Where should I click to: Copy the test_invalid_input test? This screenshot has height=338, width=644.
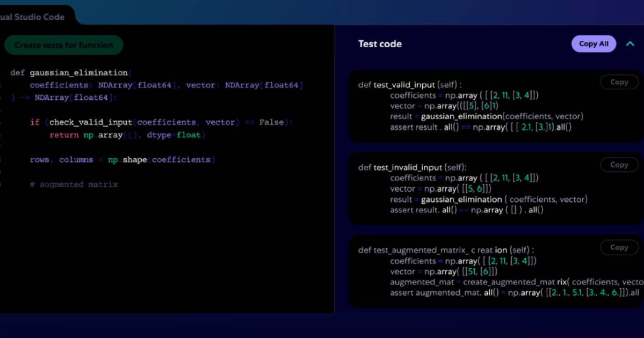(x=619, y=165)
